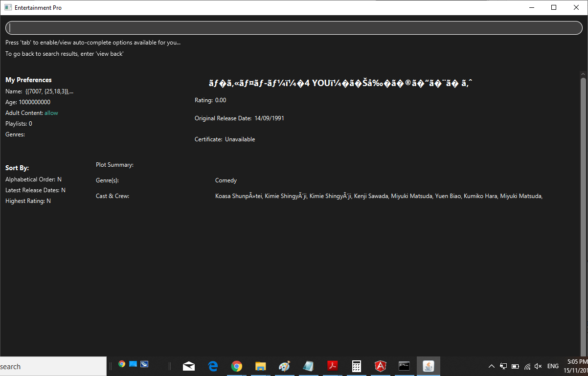This screenshot has height=376, width=588.
Task: Click the Entertainment Pro title bar icon
Action: (8, 8)
